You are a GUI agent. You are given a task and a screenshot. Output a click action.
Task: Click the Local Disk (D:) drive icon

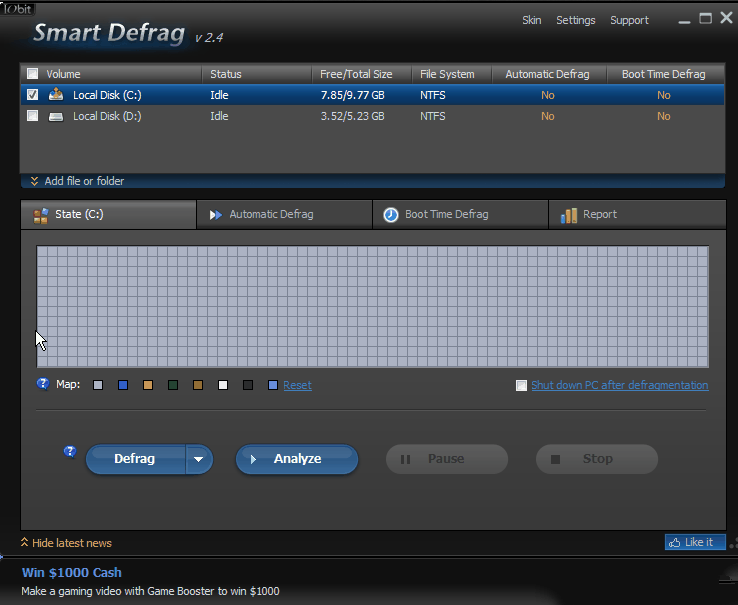(x=56, y=116)
